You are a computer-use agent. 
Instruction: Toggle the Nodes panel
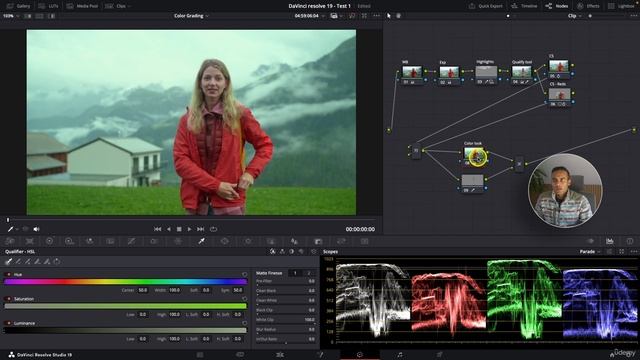(x=556, y=6)
